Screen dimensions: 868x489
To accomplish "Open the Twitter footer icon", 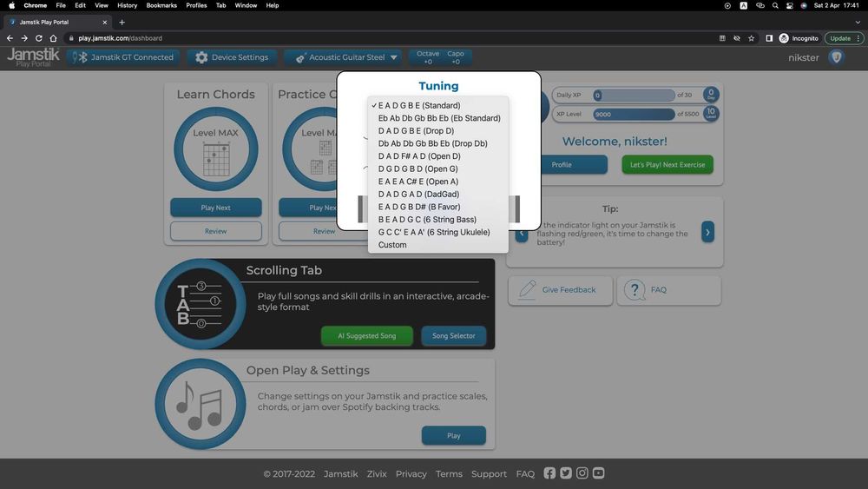I will (565, 473).
